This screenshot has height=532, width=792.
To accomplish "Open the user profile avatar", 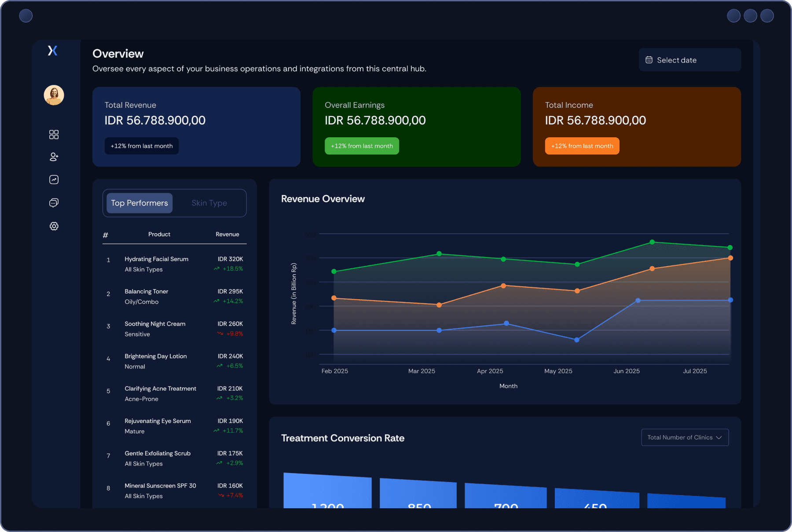I will coord(54,95).
